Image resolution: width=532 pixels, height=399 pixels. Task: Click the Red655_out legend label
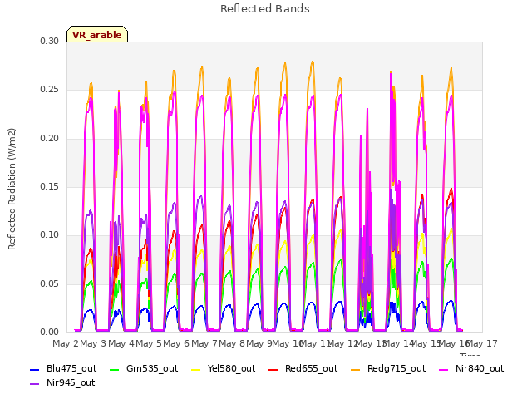[311, 368]
